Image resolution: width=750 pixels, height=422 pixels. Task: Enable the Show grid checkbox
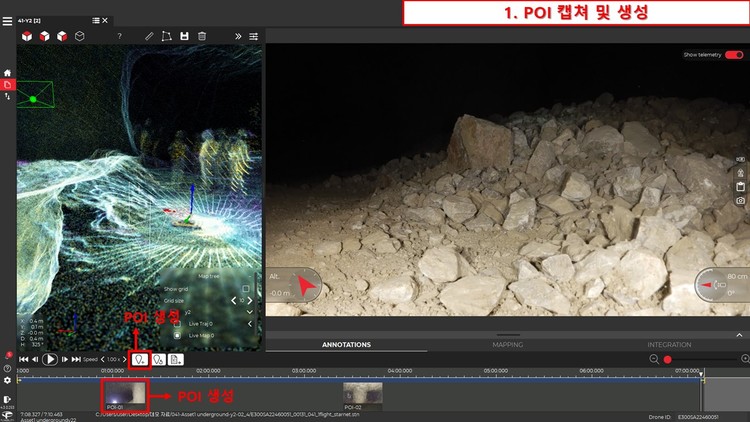[246, 289]
